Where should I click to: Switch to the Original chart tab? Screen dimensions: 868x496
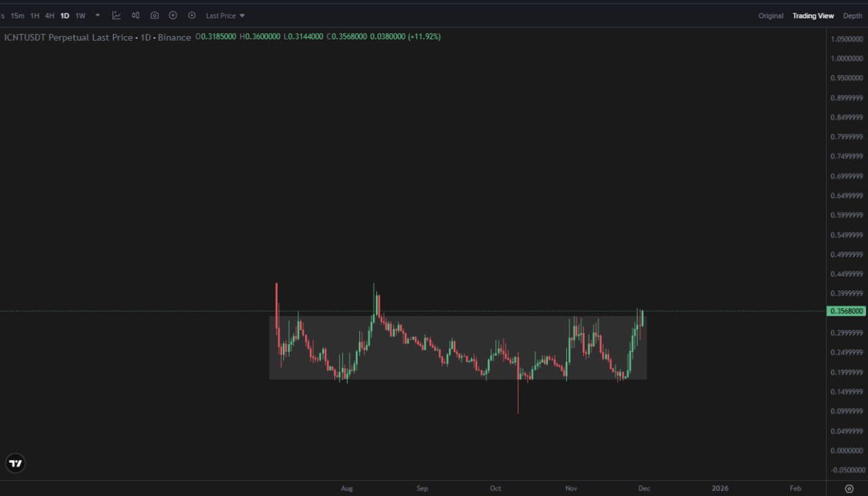(x=770, y=15)
